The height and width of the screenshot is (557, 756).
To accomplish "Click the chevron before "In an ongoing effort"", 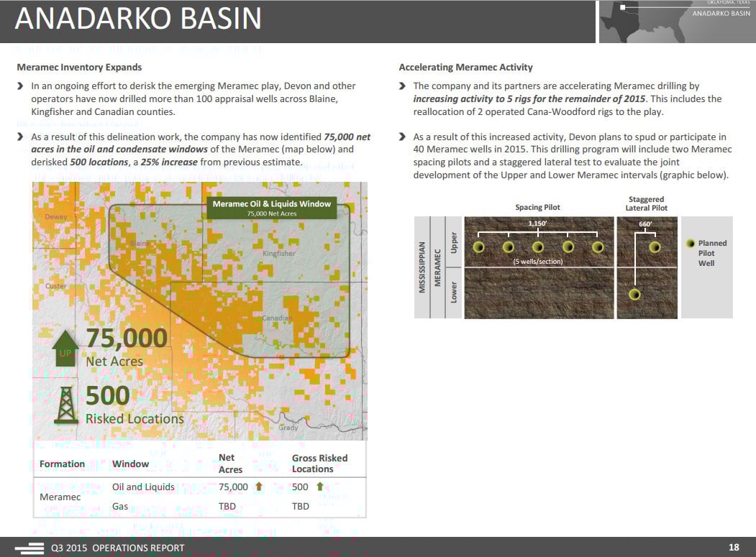I will (x=20, y=86).
